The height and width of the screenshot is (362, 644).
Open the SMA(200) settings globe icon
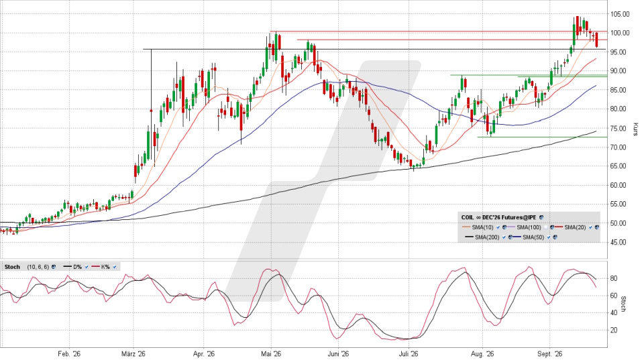pos(510,237)
